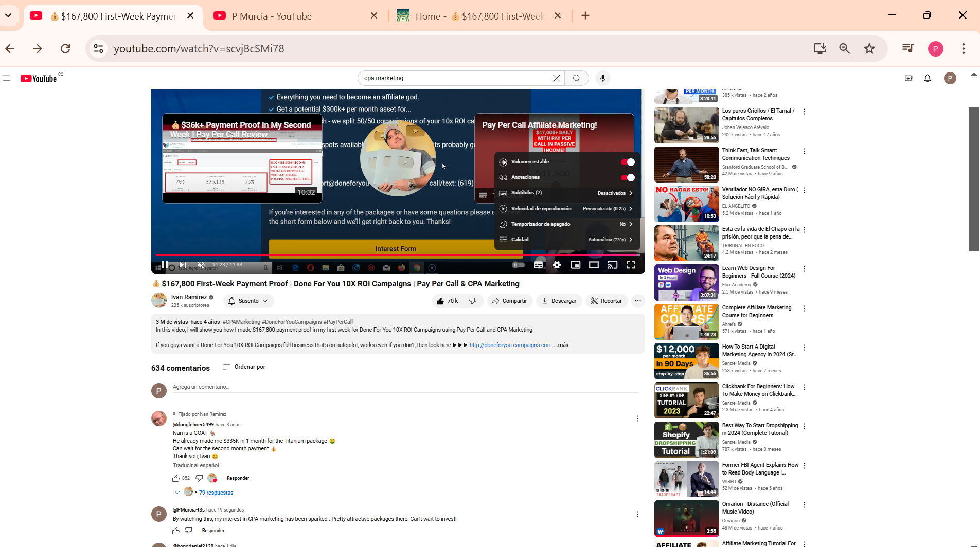
Task: Disable the Volumen estable toggle
Action: pos(628,162)
